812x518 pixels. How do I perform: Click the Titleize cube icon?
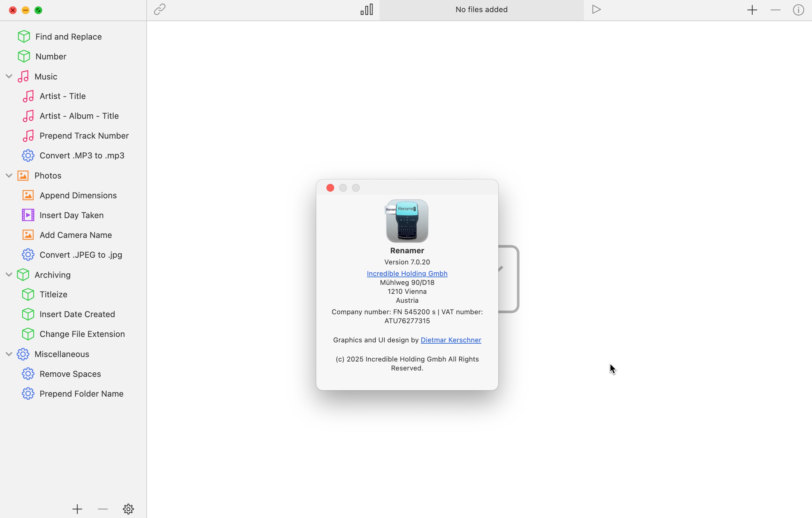(28, 294)
